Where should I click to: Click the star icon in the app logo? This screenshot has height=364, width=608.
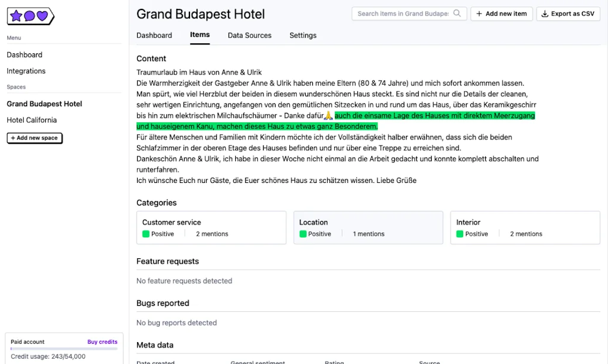click(16, 16)
